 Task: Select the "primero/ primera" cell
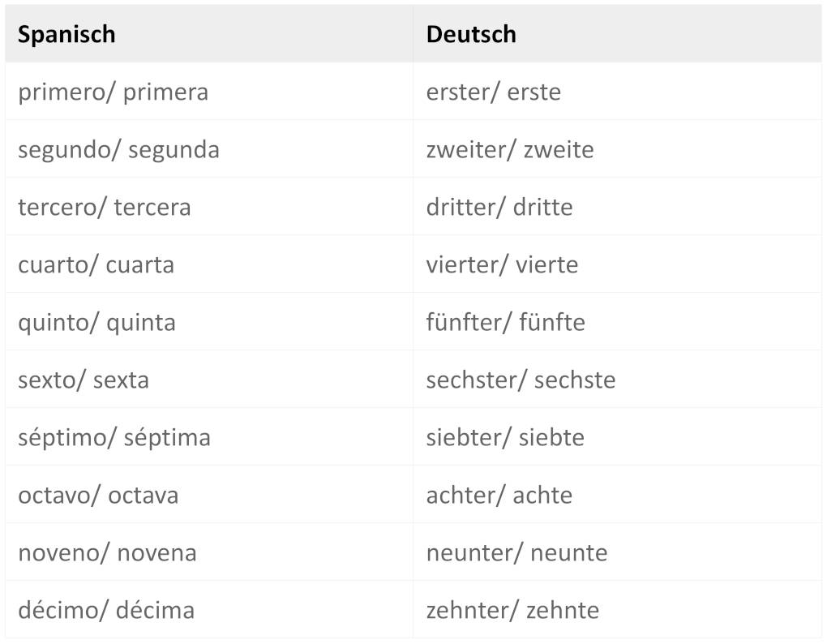click(x=113, y=92)
